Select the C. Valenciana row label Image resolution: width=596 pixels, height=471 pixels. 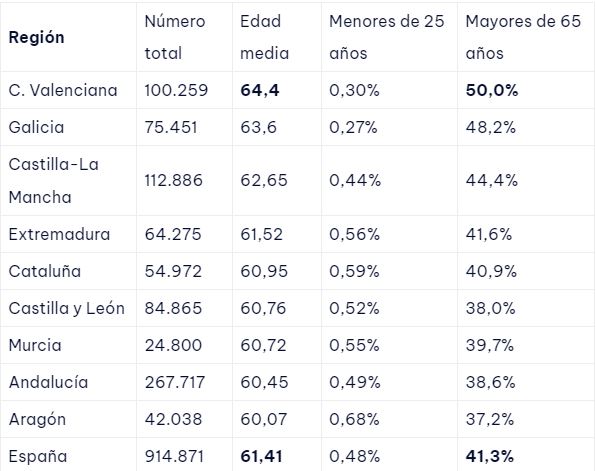(x=63, y=90)
